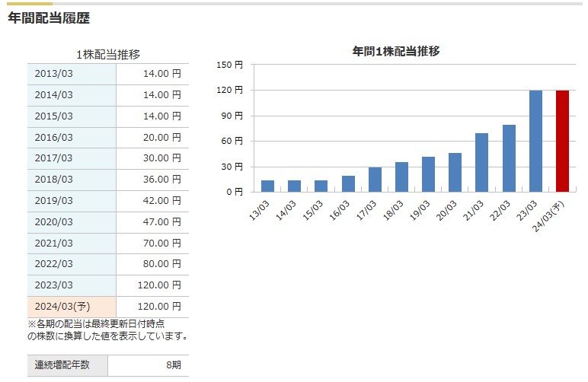Click the 連続増配年数 label cell
This screenshot has height=382, width=588.
click(68, 365)
